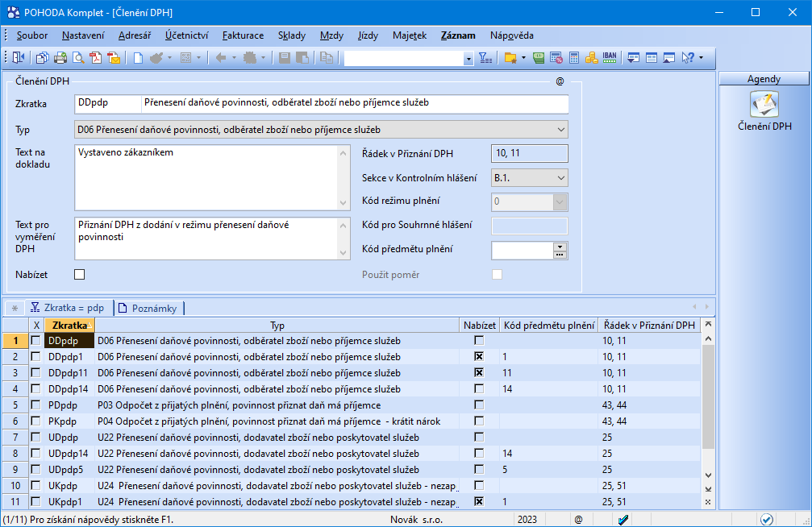Click the green money note toolbar icon
The width and height of the screenshot is (812, 527).
(539, 57)
